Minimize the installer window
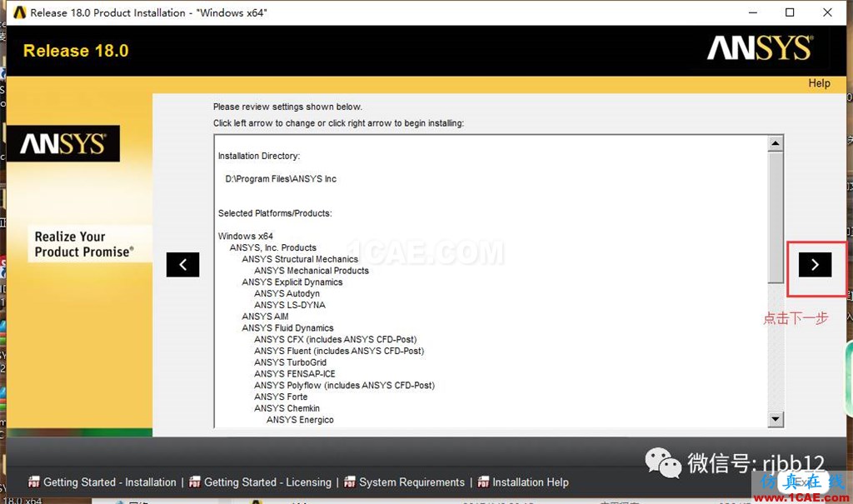853x504 pixels. tap(753, 12)
